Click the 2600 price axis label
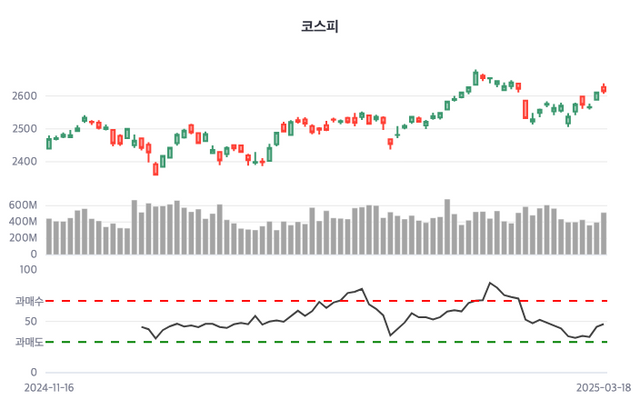 tap(24, 96)
